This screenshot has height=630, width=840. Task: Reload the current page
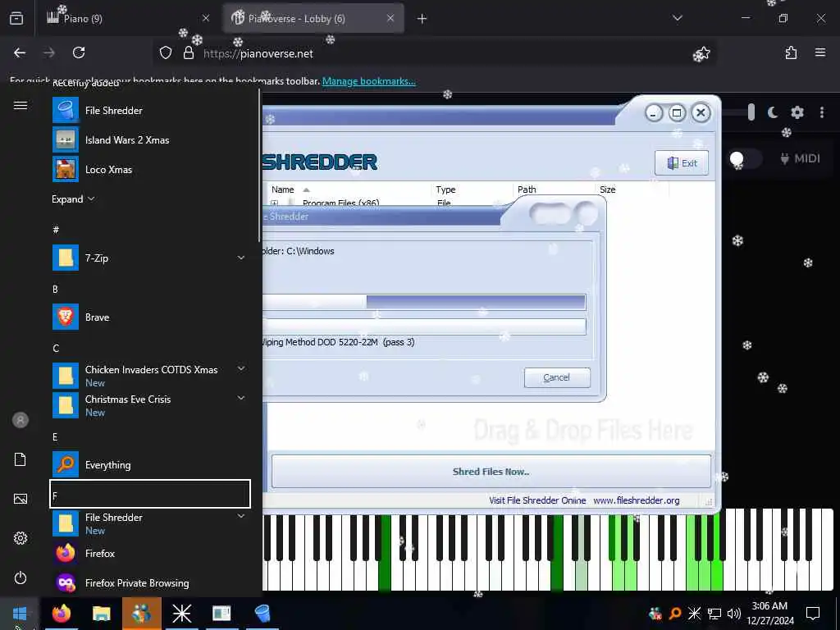pyautogui.click(x=79, y=52)
